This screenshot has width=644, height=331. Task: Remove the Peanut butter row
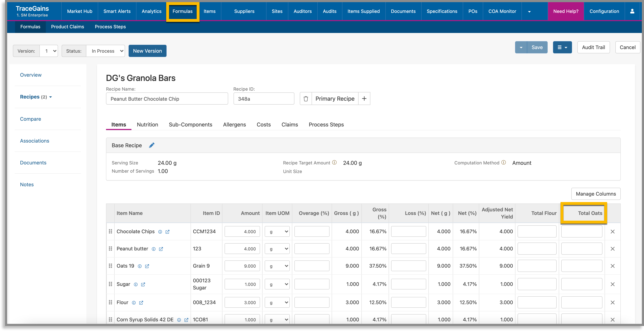coord(612,249)
